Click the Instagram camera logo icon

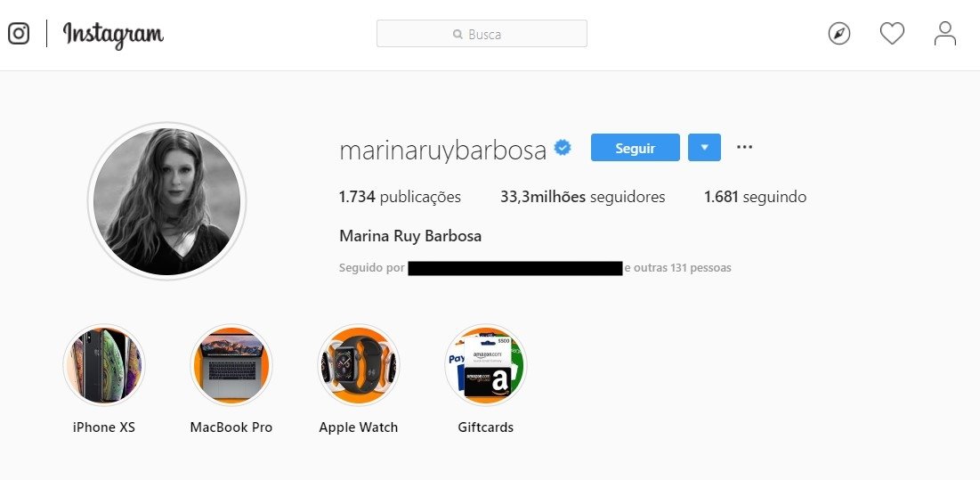[19, 33]
